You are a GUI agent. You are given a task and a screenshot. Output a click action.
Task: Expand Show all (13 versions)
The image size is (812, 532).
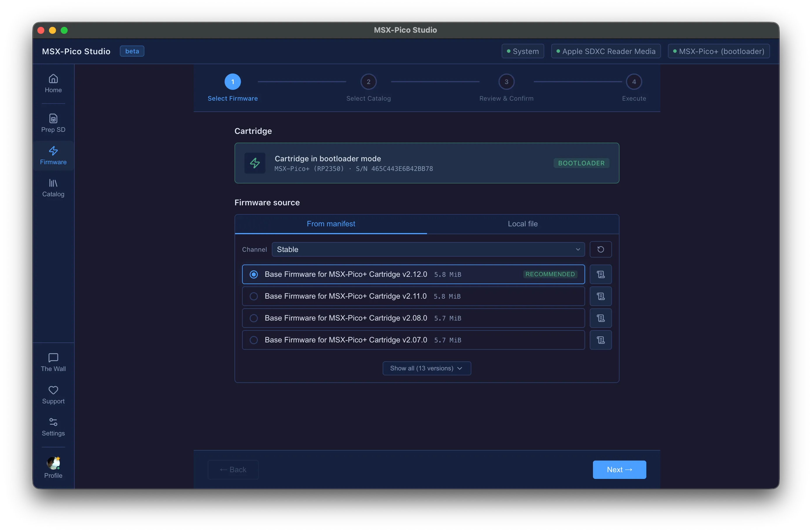click(427, 368)
